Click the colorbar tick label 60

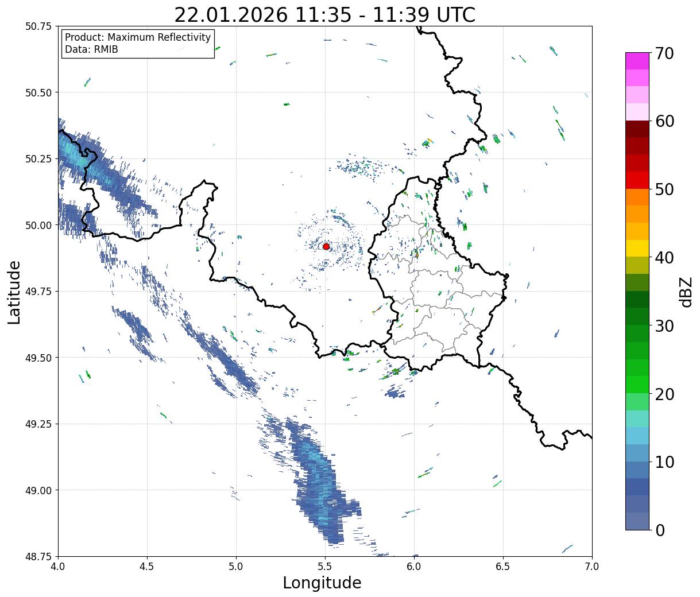click(x=664, y=121)
